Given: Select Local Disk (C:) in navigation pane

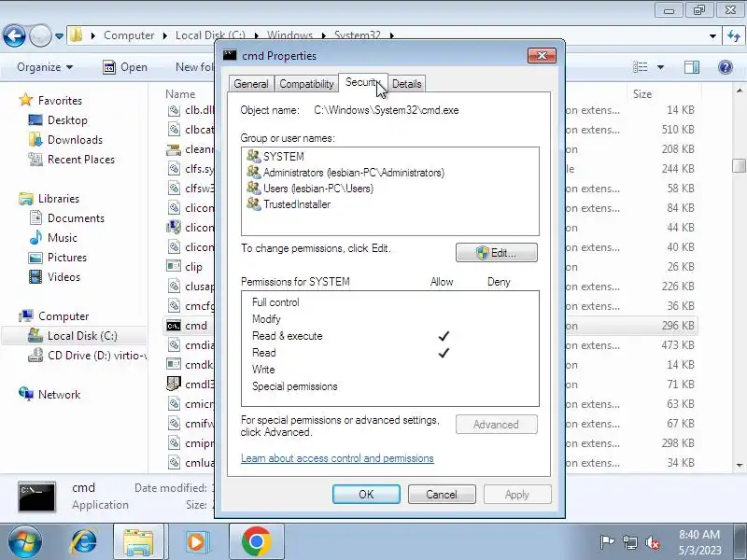Looking at the screenshot, I should coord(82,336).
